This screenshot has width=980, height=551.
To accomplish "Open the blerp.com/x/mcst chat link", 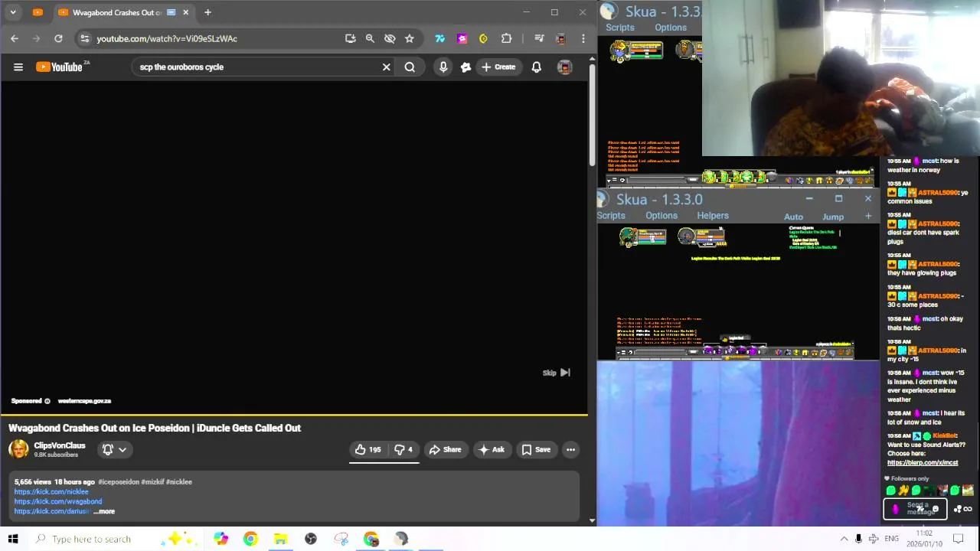I will (923, 463).
